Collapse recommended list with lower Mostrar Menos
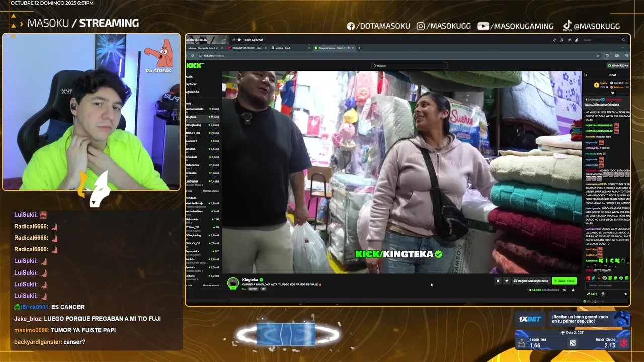The width and height of the screenshot is (644, 362). click(x=211, y=285)
